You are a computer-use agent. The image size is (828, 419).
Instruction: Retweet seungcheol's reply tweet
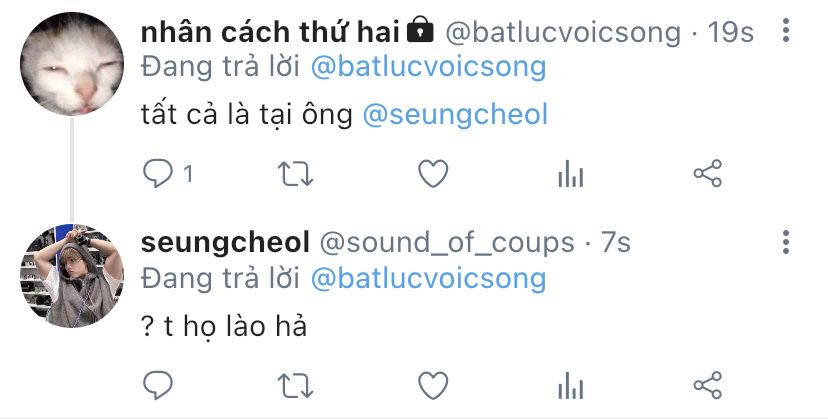pos(296,385)
